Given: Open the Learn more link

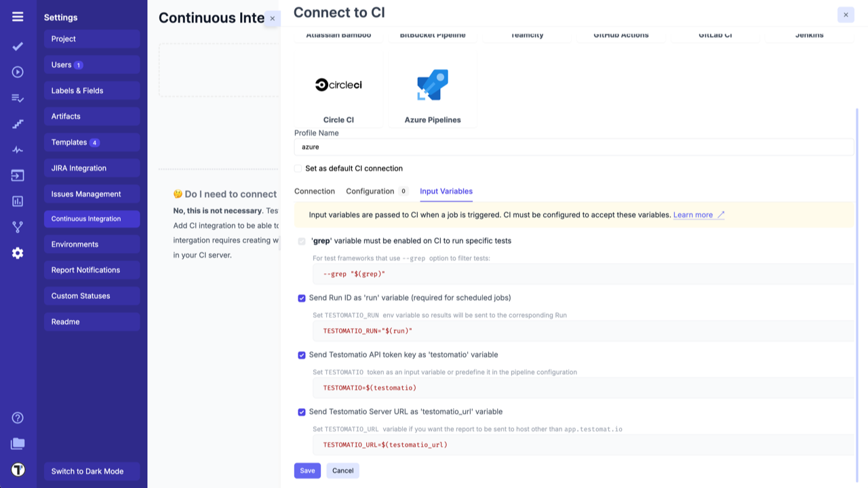Looking at the screenshot, I should pyautogui.click(x=693, y=215).
